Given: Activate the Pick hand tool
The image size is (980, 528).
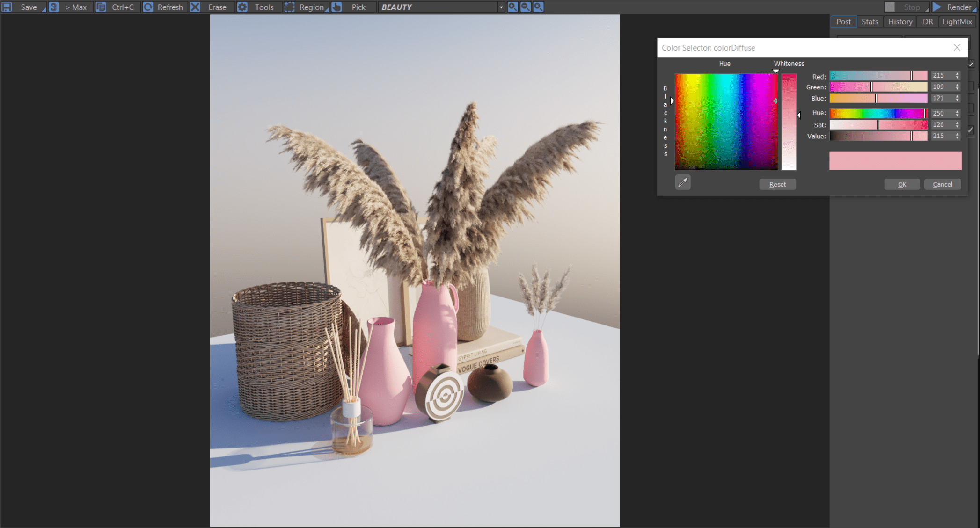Looking at the screenshot, I should tap(336, 7).
